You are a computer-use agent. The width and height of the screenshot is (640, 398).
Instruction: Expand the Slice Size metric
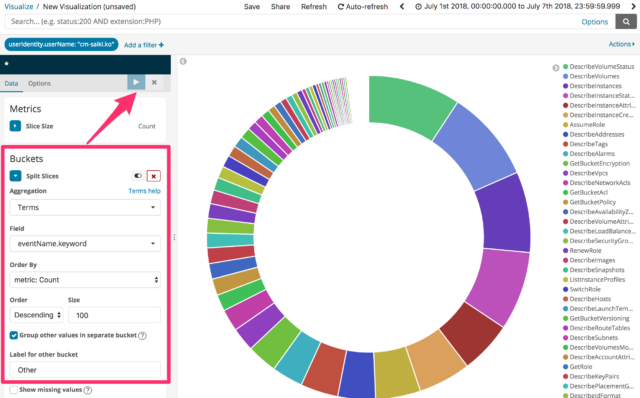[15, 126]
